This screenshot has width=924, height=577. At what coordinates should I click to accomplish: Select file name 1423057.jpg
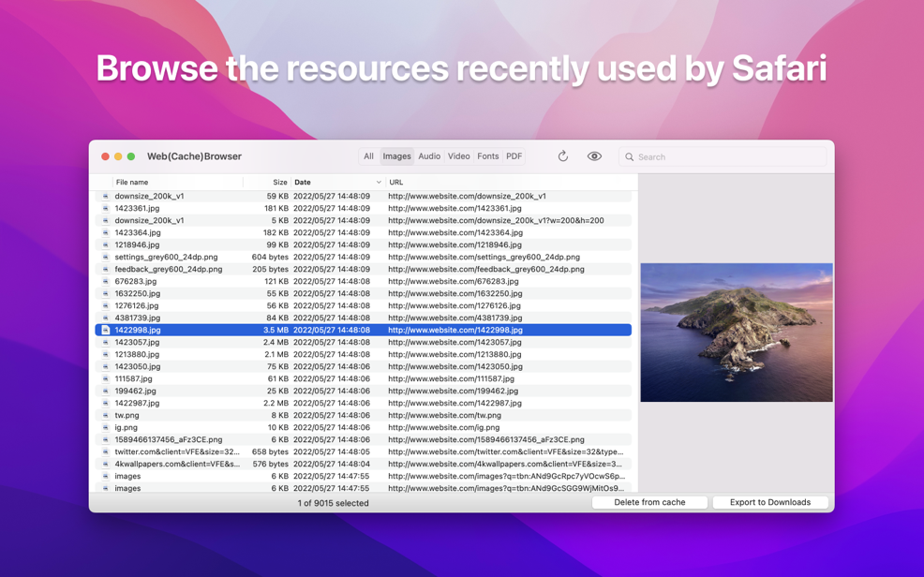point(138,342)
